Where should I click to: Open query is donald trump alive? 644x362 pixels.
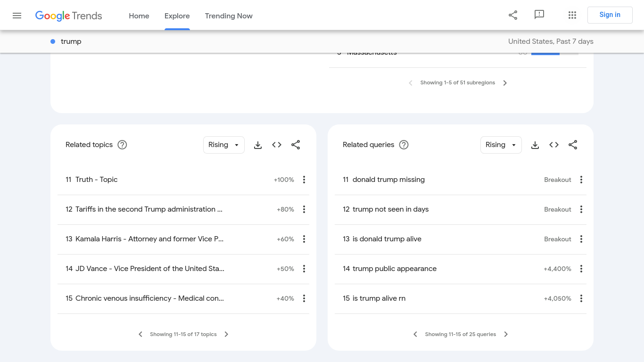(387, 239)
